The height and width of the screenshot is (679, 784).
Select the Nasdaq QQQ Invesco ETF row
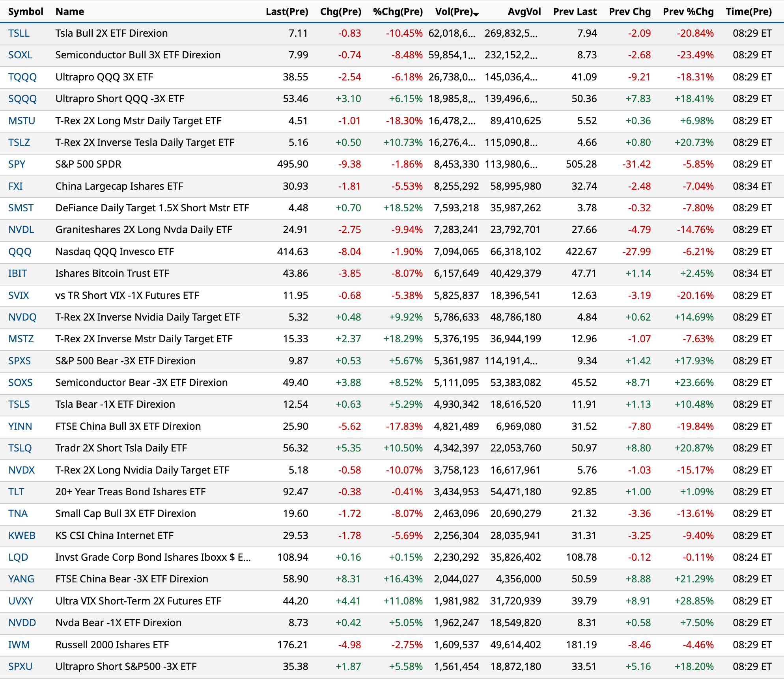pyautogui.click(x=114, y=252)
